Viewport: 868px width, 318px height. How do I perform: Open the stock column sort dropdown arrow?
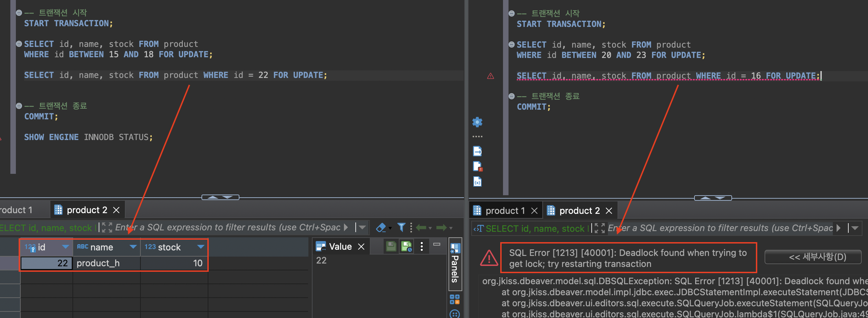pos(201,247)
